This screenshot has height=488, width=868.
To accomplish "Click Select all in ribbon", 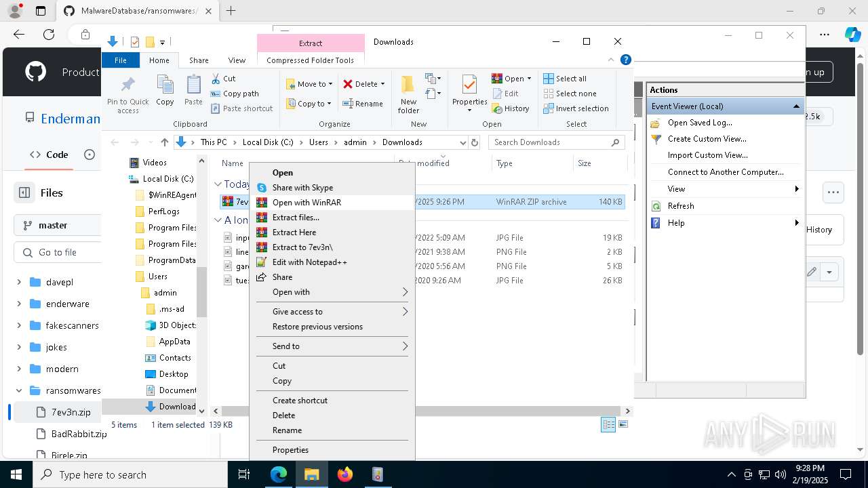I will coord(565,79).
